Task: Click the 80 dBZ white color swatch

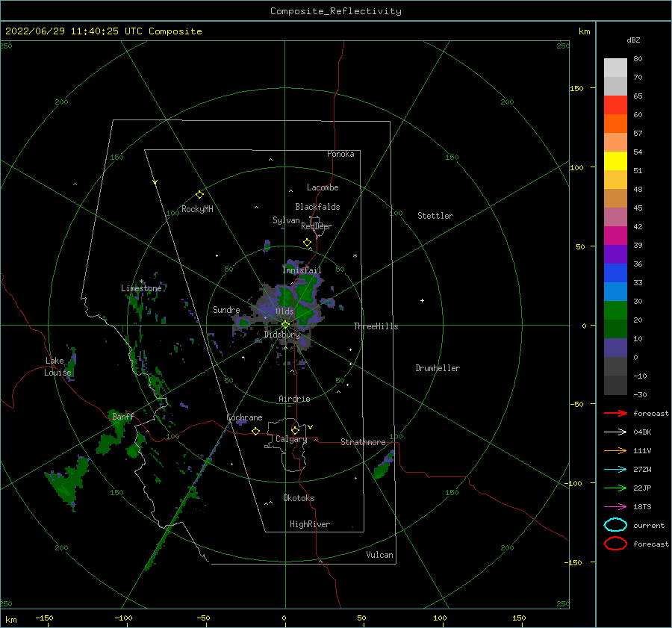Action: coord(615,67)
